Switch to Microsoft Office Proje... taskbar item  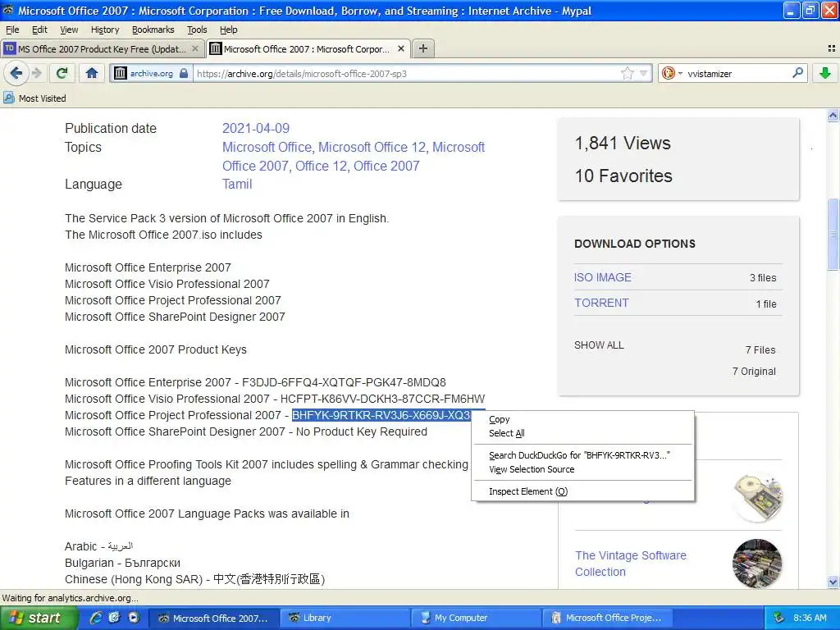click(x=608, y=618)
